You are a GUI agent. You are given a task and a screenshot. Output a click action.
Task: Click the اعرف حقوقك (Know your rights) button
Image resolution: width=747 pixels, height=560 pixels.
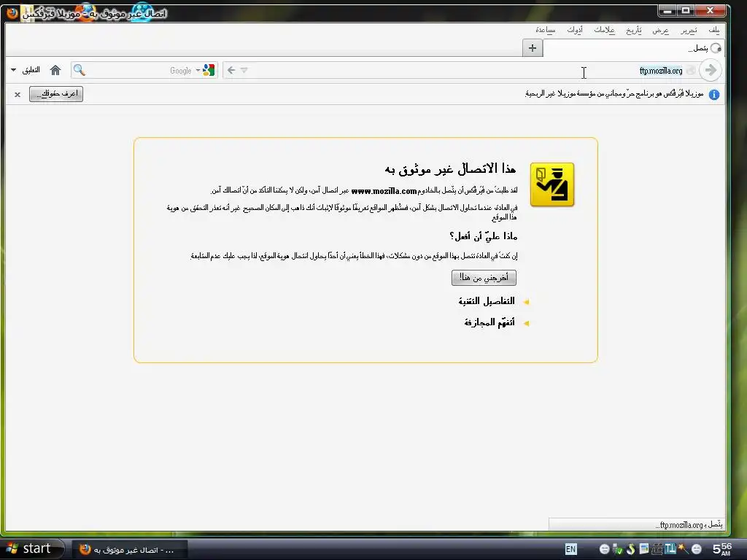pyautogui.click(x=56, y=94)
